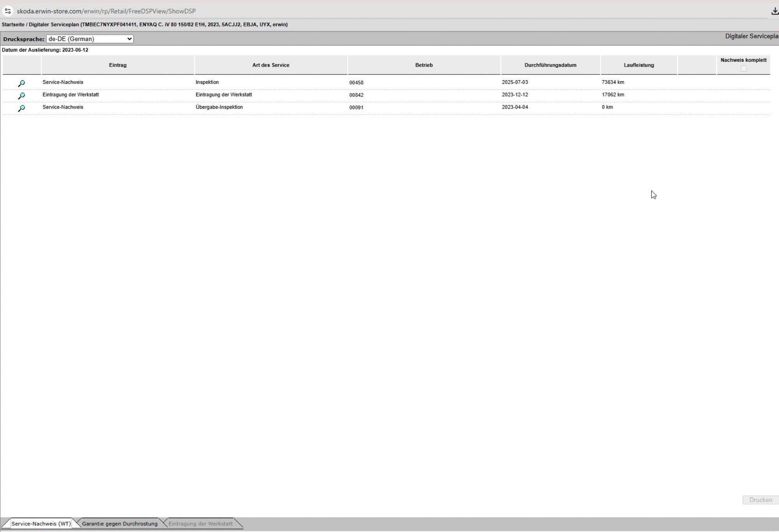Open details for the Inspektion entry

point(21,83)
